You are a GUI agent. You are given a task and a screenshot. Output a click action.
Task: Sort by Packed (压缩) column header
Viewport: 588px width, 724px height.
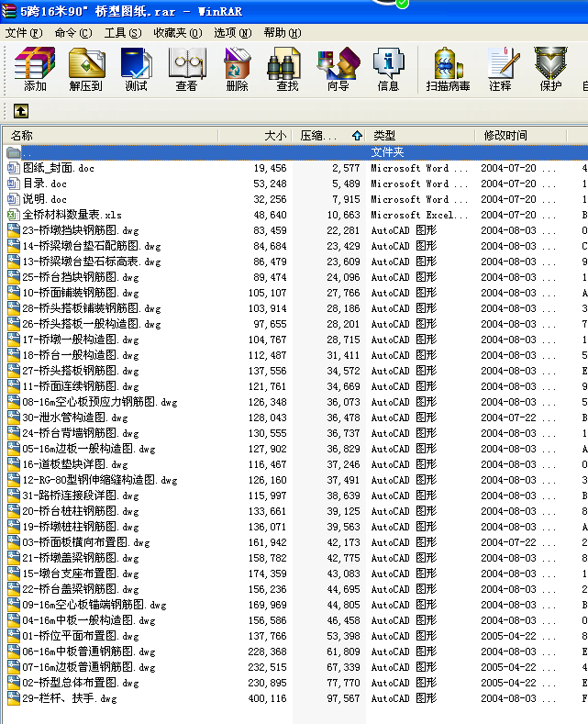tap(329, 135)
